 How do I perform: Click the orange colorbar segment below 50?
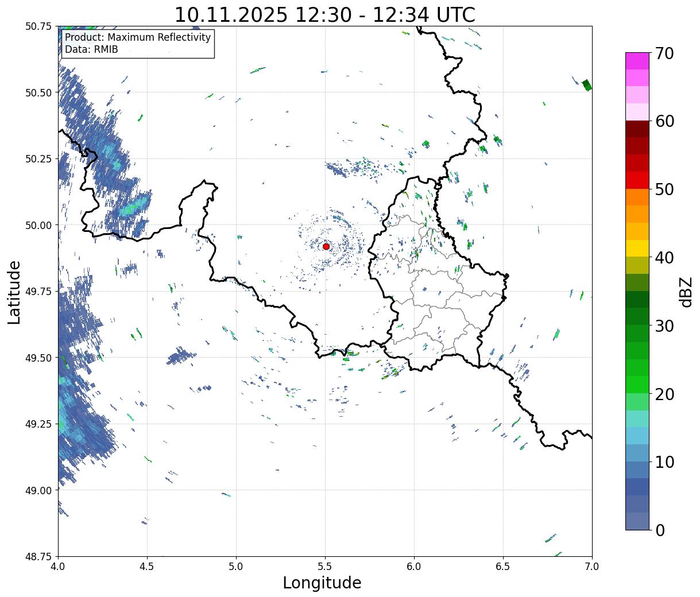coord(637,197)
